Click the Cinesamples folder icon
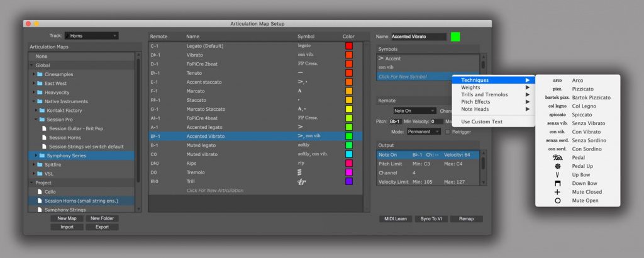 [x=40, y=74]
